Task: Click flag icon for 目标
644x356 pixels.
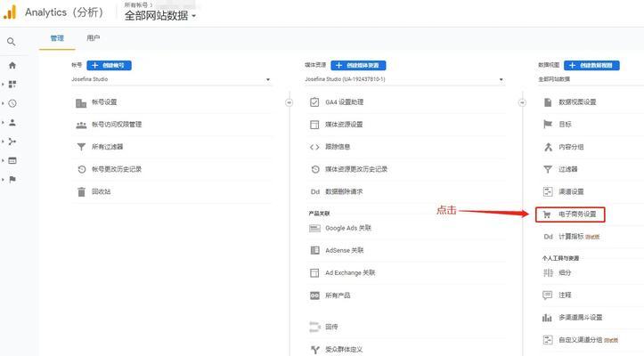Action: [x=548, y=124]
